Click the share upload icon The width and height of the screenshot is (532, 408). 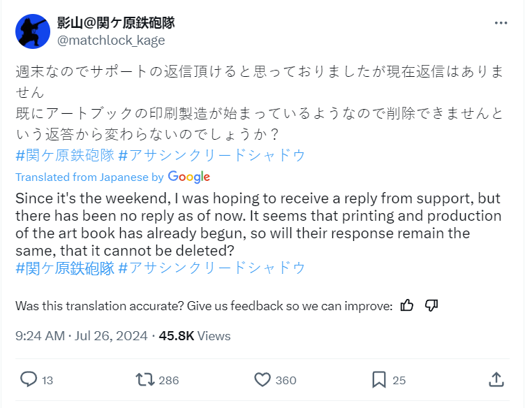496,380
